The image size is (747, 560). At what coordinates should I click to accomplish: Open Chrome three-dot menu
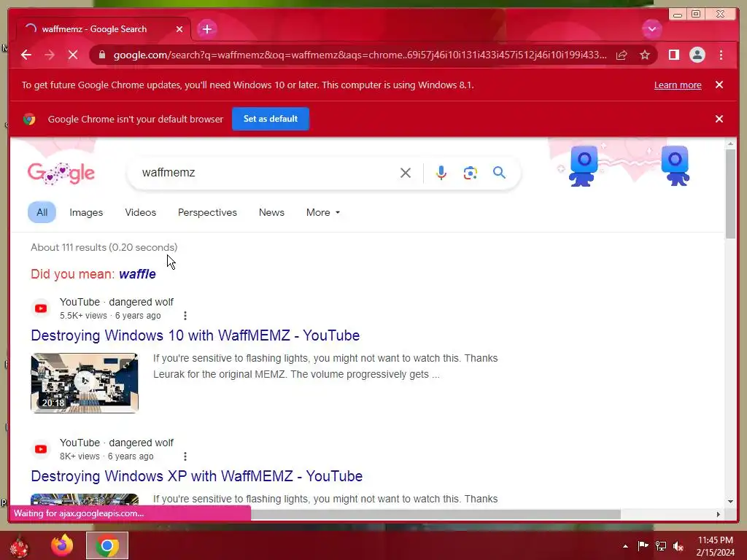pyautogui.click(x=721, y=55)
